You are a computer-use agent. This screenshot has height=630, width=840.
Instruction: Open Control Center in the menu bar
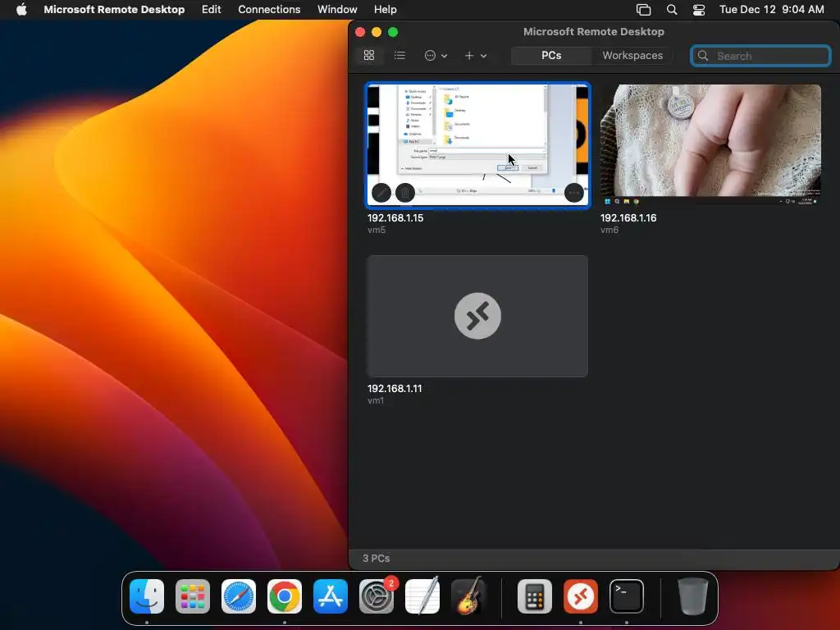(x=699, y=10)
